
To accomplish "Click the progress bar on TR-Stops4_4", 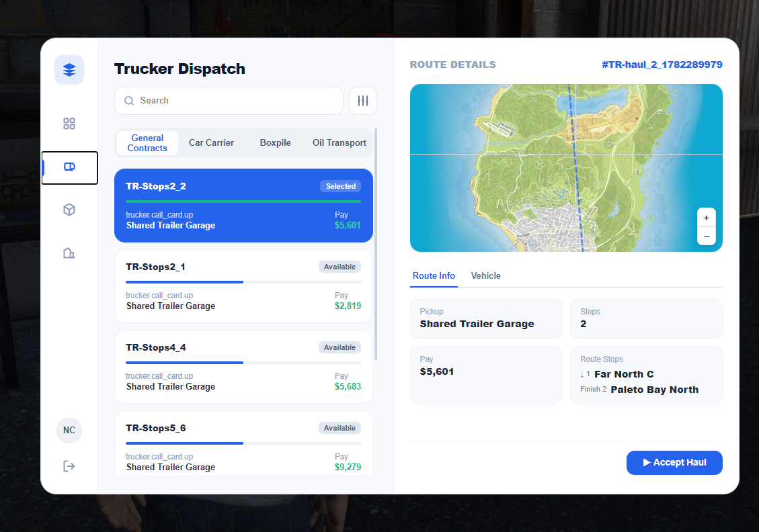I will 243,363.
